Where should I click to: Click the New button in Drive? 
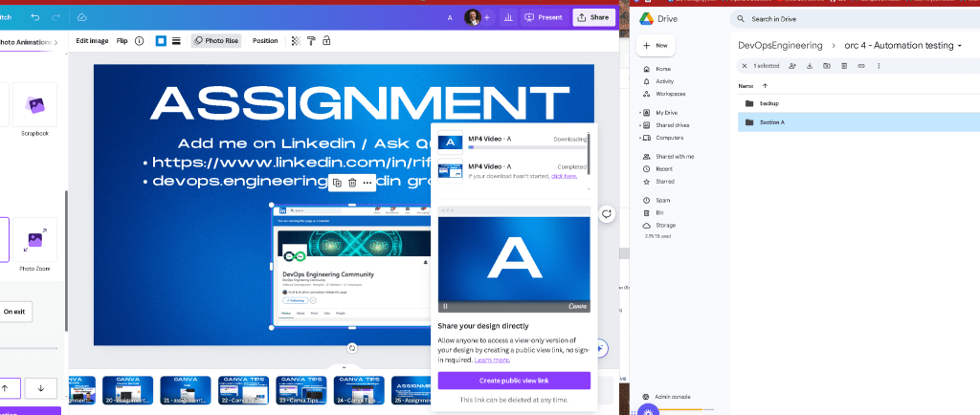point(655,46)
